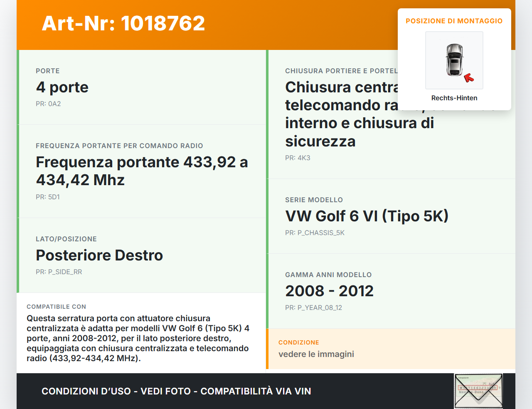This screenshot has width=532, height=409.
Task: Click the VIN envelope image in footer
Action: pos(478,391)
